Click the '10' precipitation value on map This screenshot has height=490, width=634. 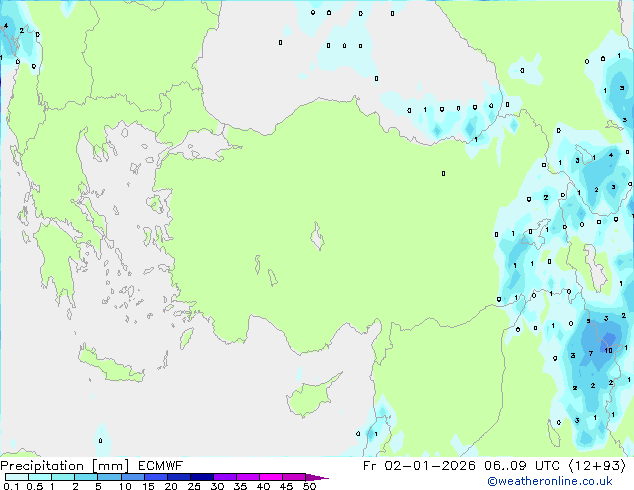click(608, 351)
